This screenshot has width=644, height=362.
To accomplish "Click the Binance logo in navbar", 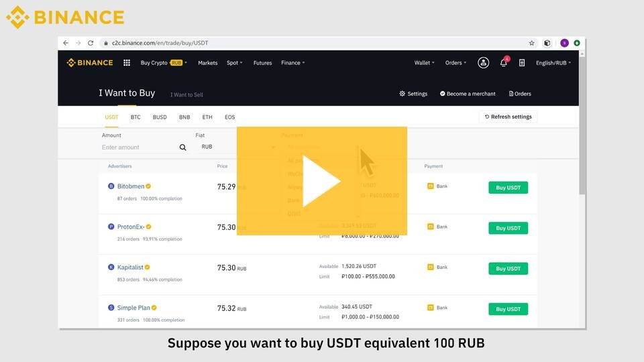I will point(89,63).
